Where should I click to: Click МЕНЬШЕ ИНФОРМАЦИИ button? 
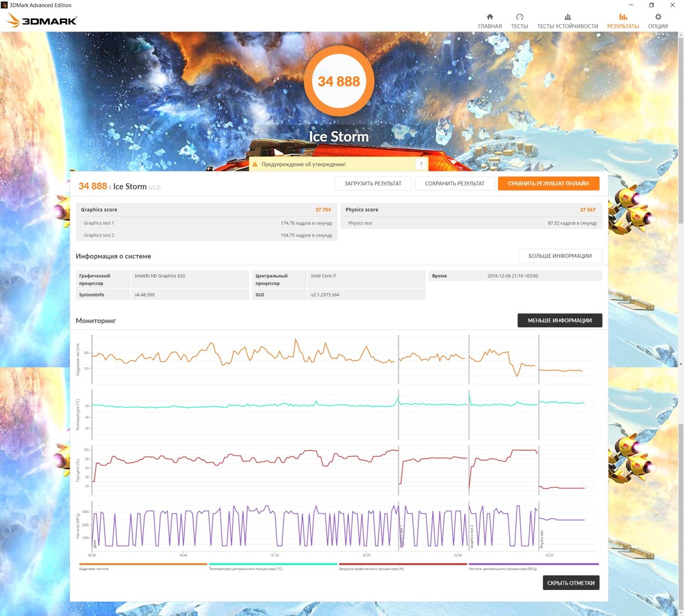coord(559,321)
